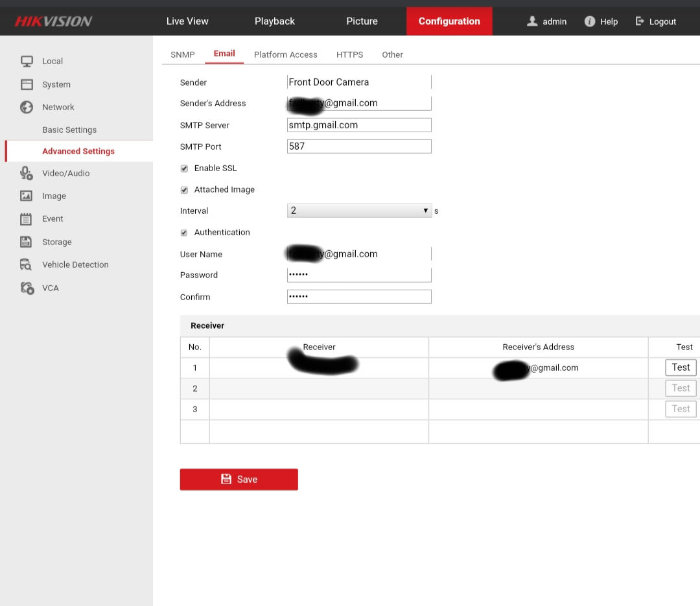
Task: Click the Local monitor icon in sidebar
Action: [27, 62]
